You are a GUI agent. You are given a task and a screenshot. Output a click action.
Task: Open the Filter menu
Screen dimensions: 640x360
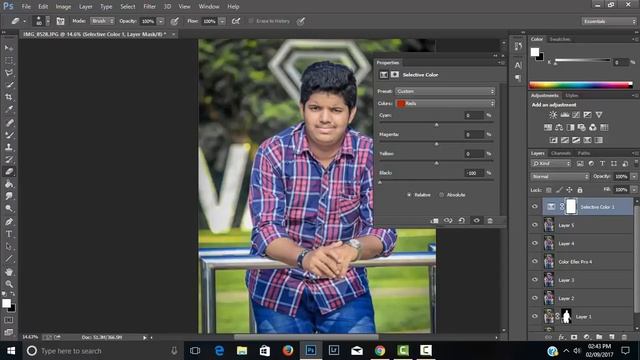coord(149,7)
